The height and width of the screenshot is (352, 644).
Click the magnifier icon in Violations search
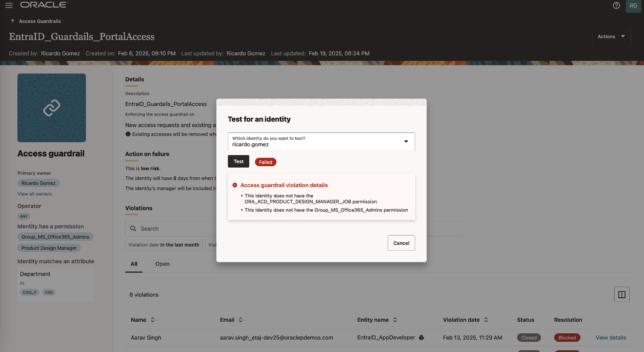133,228
